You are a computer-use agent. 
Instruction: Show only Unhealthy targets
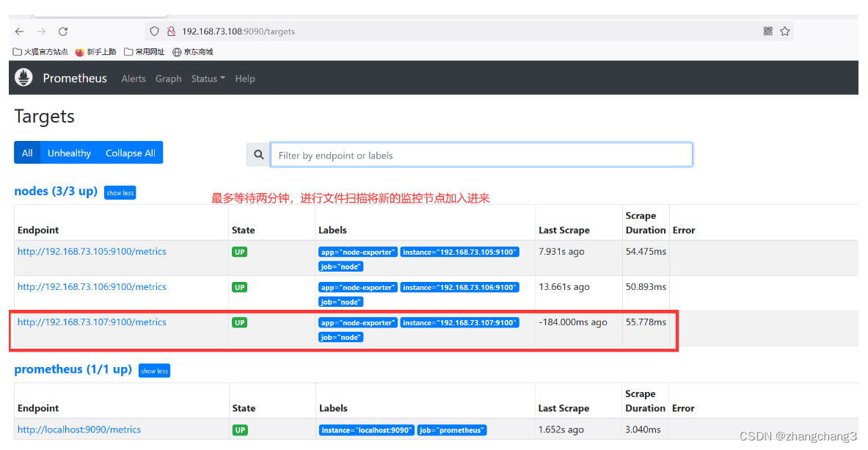pos(69,153)
